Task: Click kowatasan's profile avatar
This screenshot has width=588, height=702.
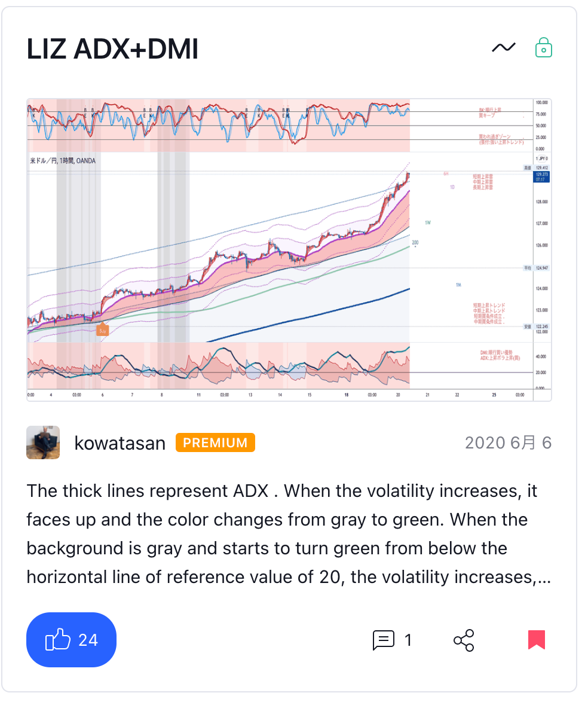Action: pos(43,442)
